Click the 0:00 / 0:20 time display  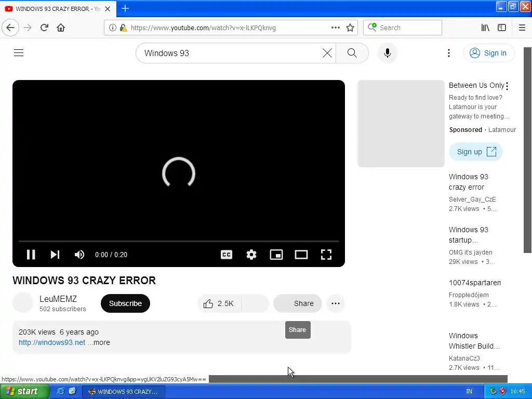tap(111, 255)
